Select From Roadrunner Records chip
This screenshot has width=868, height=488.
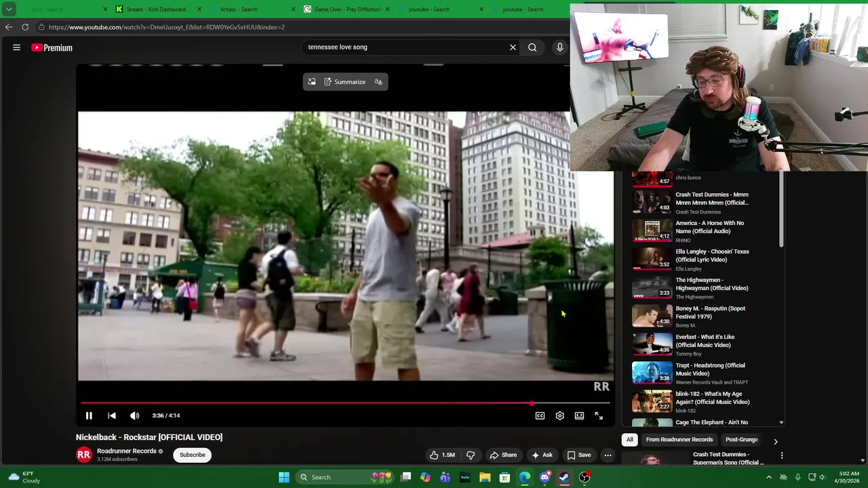[x=679, y=440]
